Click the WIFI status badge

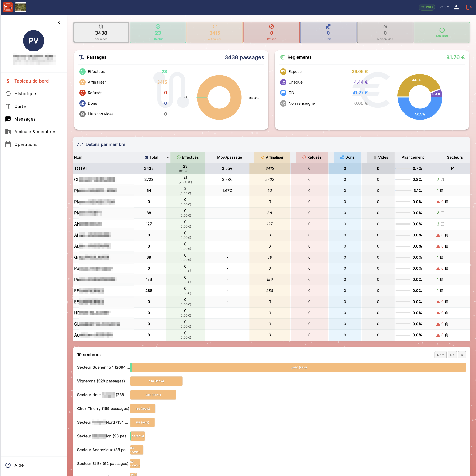point(427,7)
